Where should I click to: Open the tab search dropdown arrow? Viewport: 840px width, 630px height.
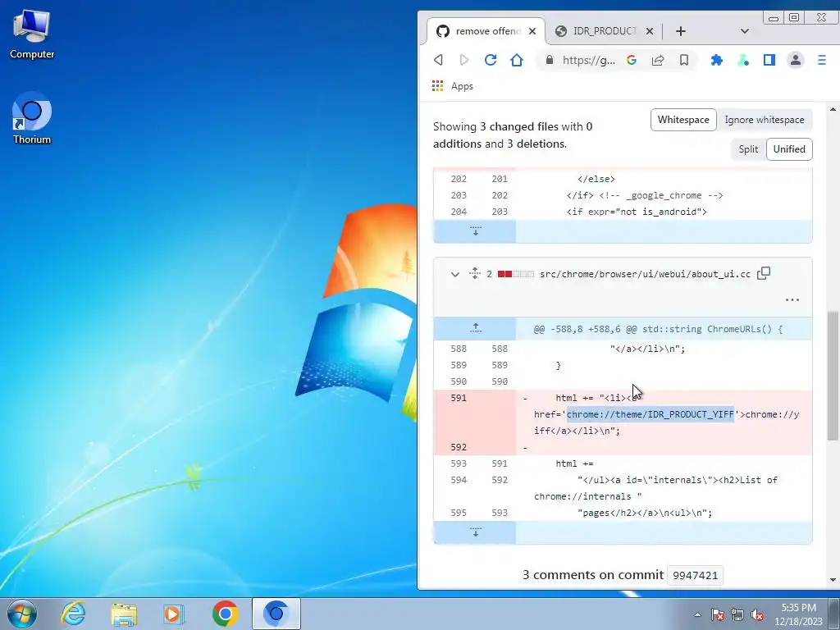[744, 31]
